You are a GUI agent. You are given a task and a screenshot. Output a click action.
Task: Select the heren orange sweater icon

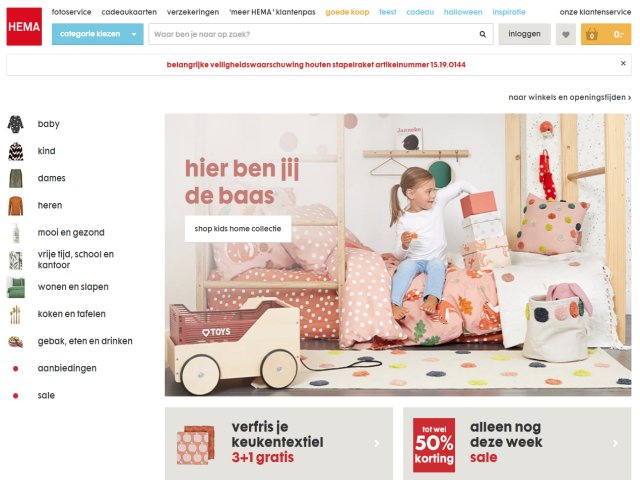pyautogui.click(x=16, y=206)
